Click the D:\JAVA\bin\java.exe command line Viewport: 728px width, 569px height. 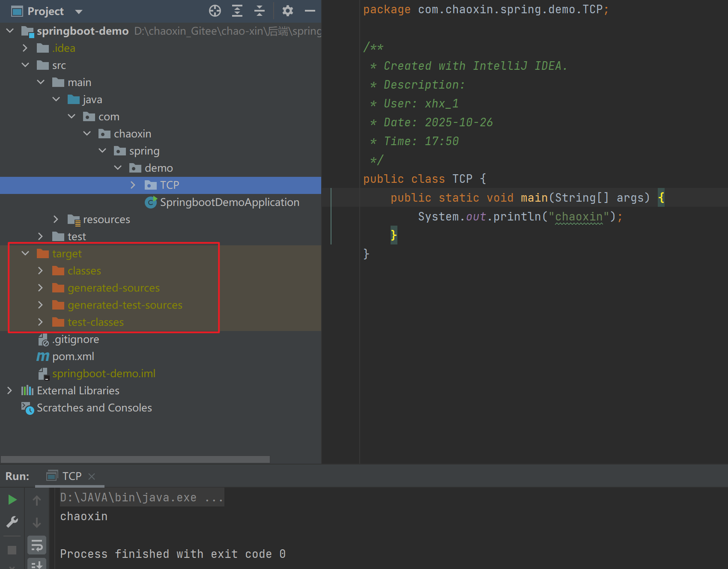(x=141, y=498)
